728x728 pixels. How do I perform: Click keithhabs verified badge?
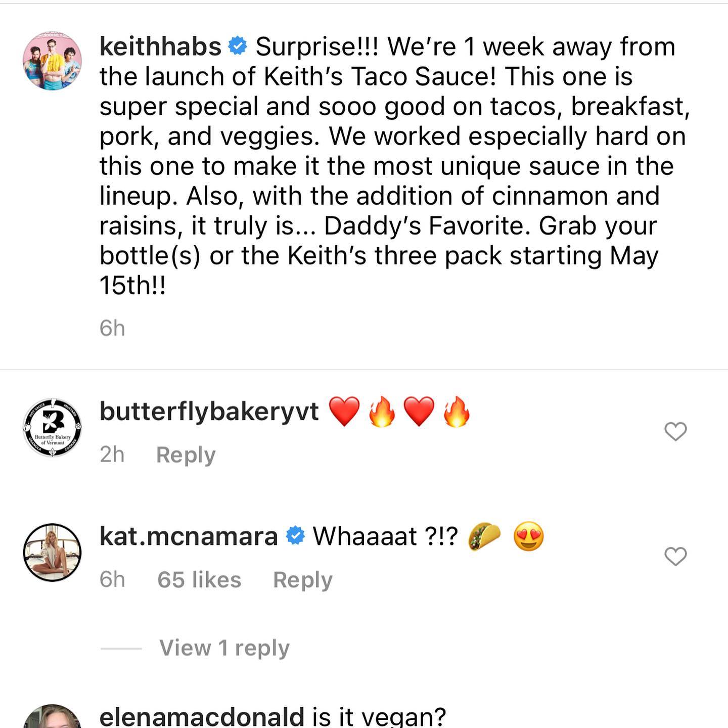[x=238, y=47]
